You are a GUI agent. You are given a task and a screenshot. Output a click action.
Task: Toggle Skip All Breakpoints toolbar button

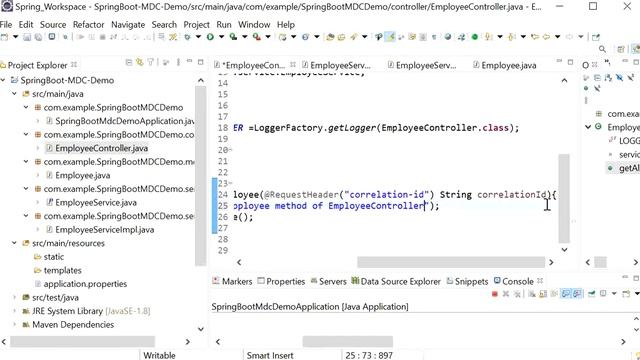pos(65,37)
